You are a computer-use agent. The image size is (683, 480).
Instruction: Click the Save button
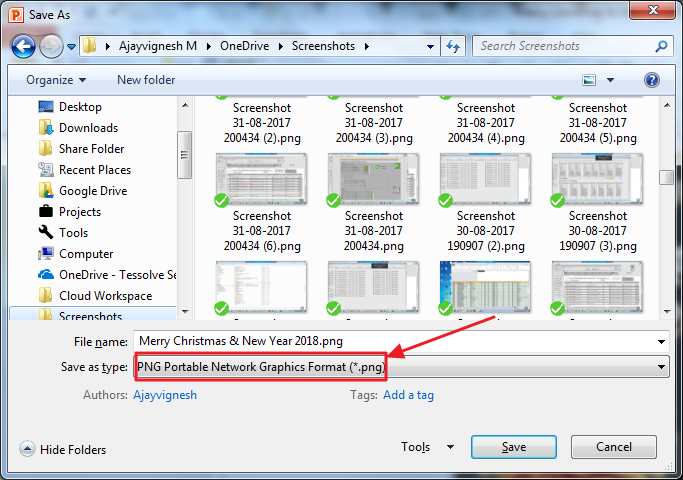[x=513, y=448]
